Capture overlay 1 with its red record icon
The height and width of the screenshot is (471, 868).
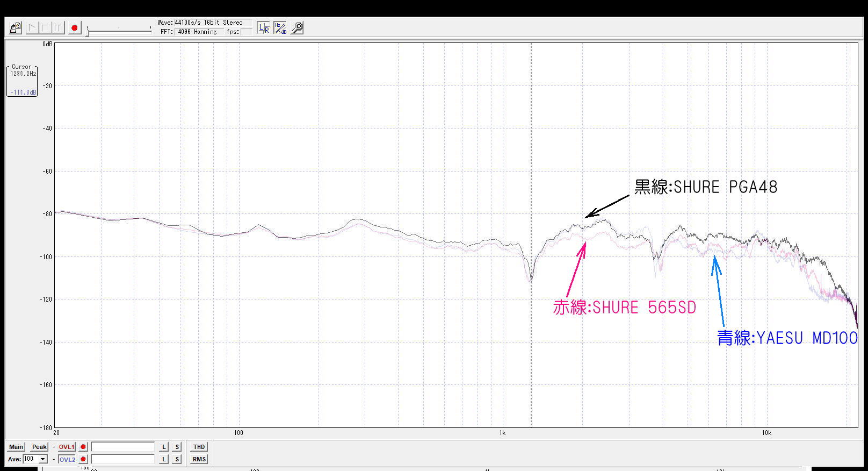(83, 447)
